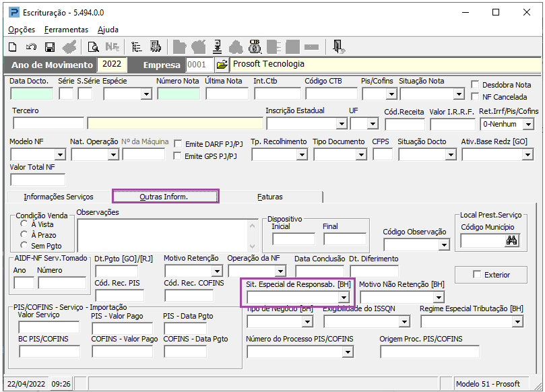The image size is (545, 392).
Task: Click the Número Nota input field
Action: (x=179, y=94)
